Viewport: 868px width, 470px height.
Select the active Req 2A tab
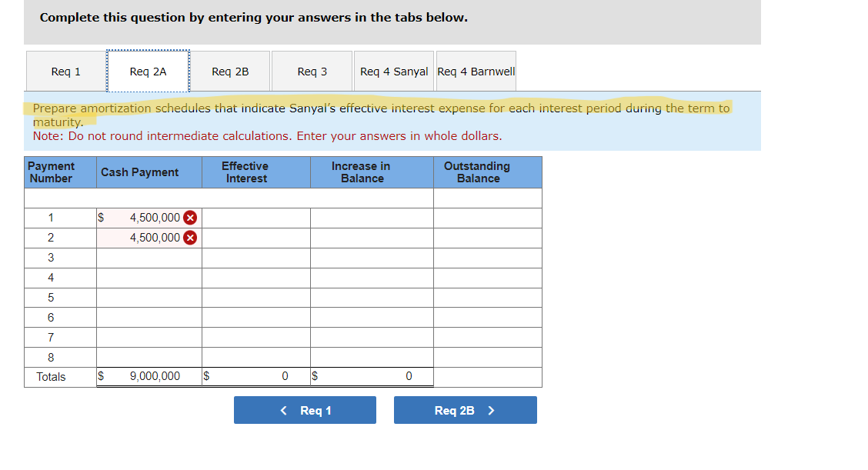148,72
